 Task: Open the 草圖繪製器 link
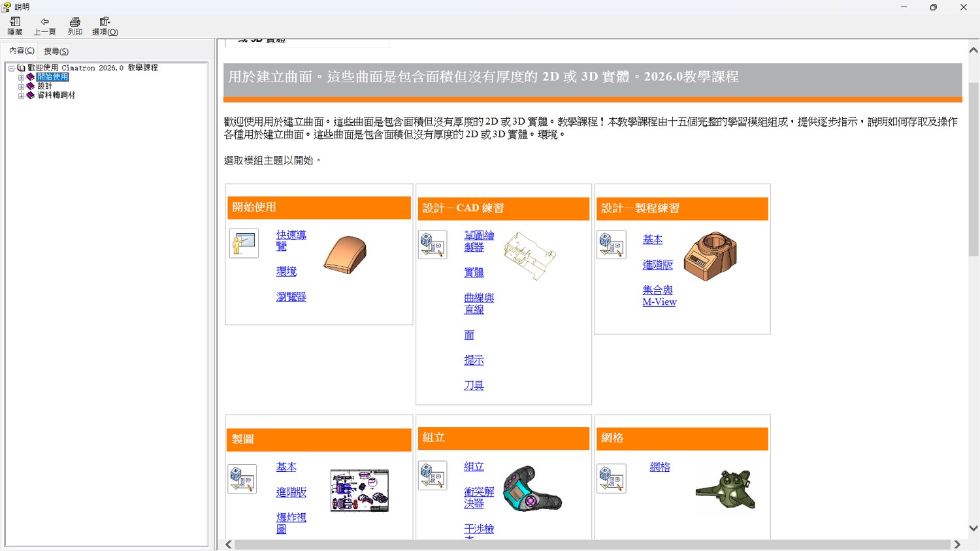479,241
